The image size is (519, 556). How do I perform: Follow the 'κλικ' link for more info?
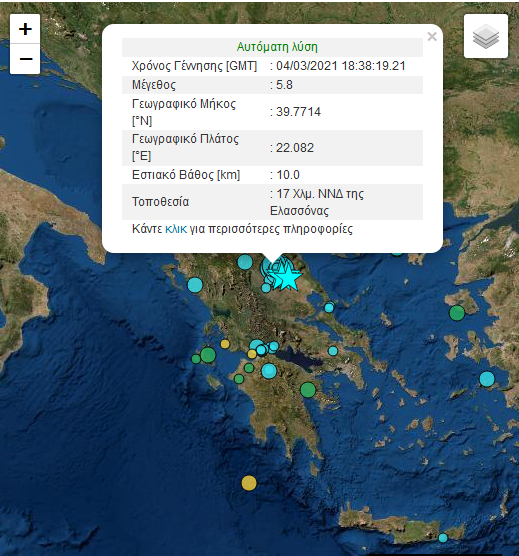tap(176, 229)
